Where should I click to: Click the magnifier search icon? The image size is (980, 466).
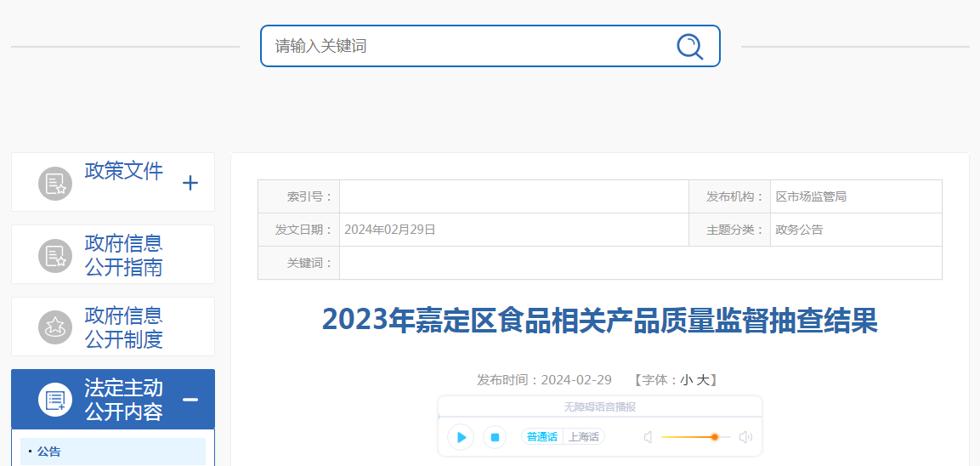pyautogui.click(x=689, y=46)
